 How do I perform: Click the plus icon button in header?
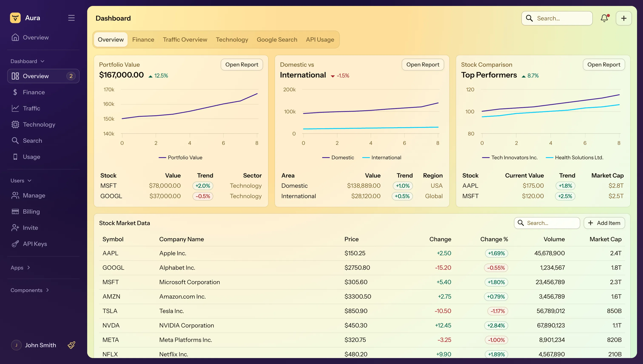623,18
